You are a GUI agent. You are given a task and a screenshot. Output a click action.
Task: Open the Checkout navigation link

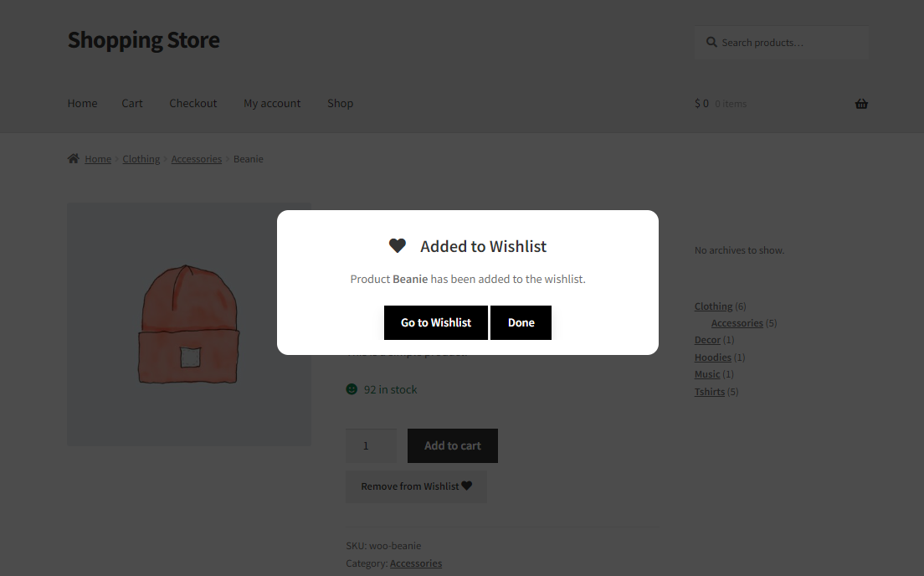click(193, 103)
